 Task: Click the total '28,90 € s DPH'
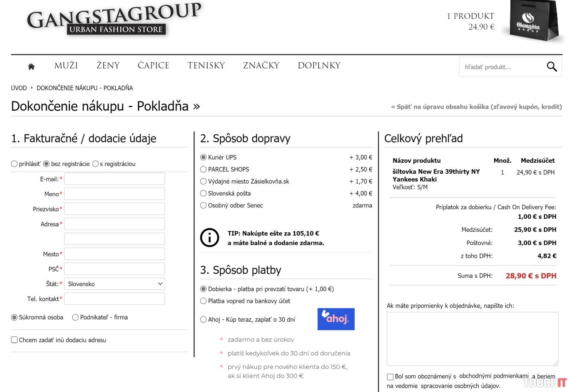[x=531, y=276]
